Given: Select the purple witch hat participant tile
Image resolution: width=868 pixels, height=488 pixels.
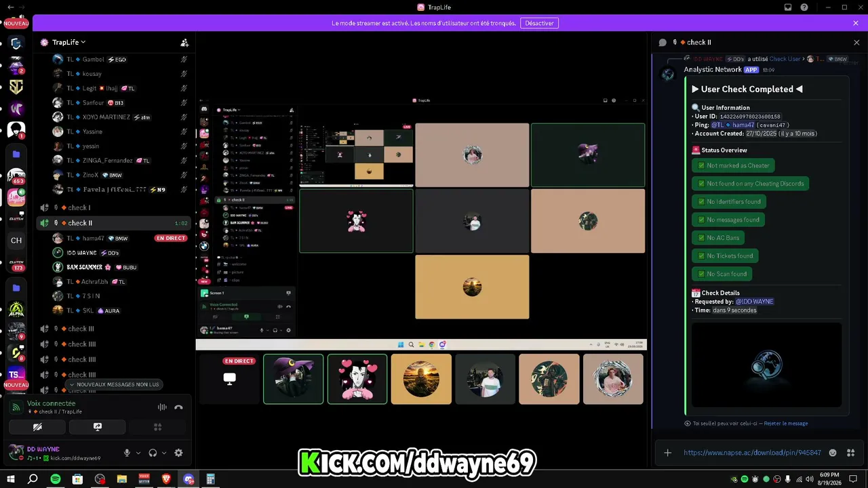Looking at the screenshot, I should pos(294,379).
